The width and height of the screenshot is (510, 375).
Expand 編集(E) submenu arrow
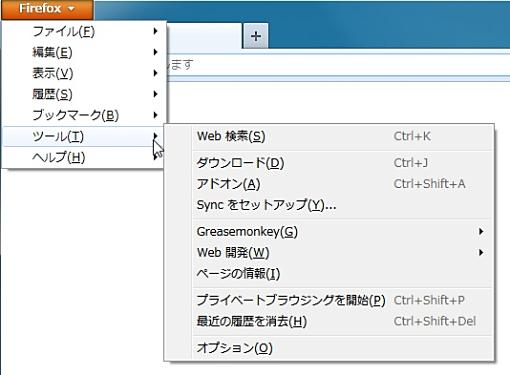pos(155,52)
